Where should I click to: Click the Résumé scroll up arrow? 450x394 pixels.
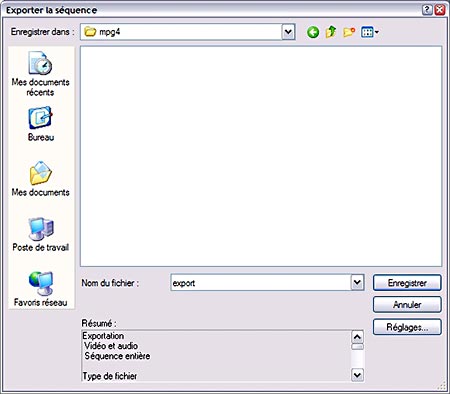tap(357, 337)
